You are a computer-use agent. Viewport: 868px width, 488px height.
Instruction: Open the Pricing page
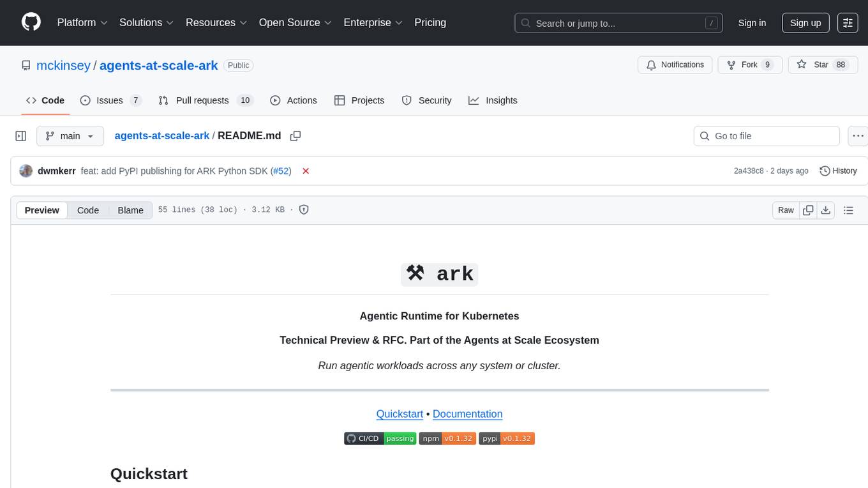coord(430,22)
